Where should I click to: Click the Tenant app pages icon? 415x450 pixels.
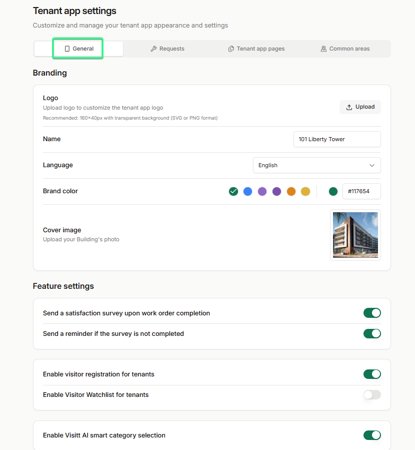pyautogui.click(x=231, y=49)
